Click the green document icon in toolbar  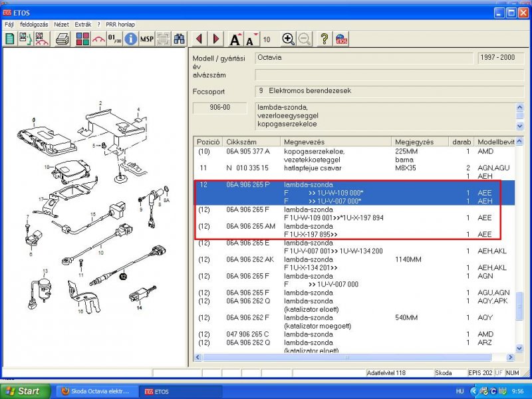[x=10, y=39]
